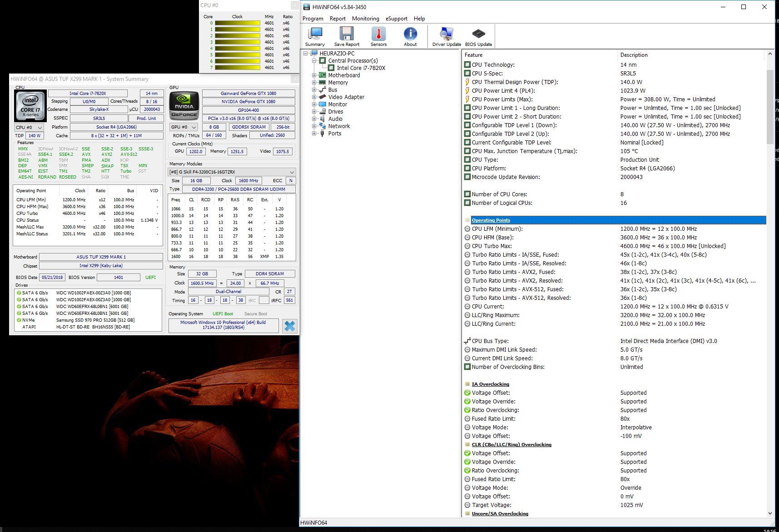Select the Operating Points section heading
This screenshot has width=779, height=532.
pyautogui.click(x=491, y=220)
